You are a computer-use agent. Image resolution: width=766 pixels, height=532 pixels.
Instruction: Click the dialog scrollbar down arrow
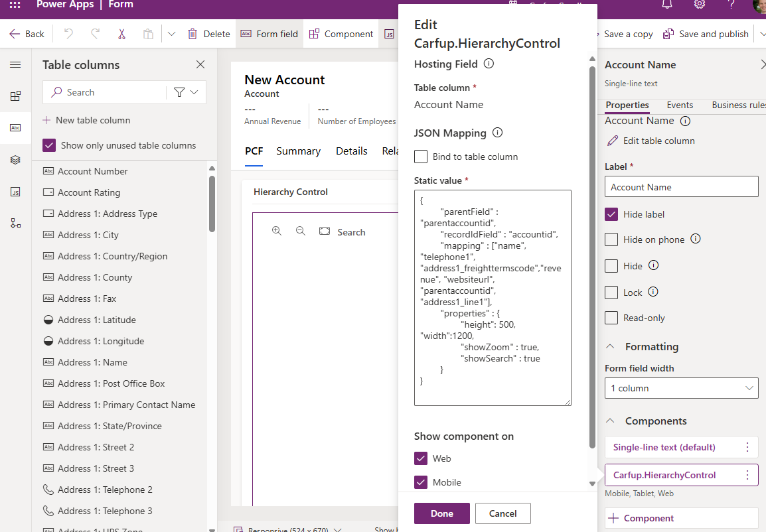click(592, 484)
